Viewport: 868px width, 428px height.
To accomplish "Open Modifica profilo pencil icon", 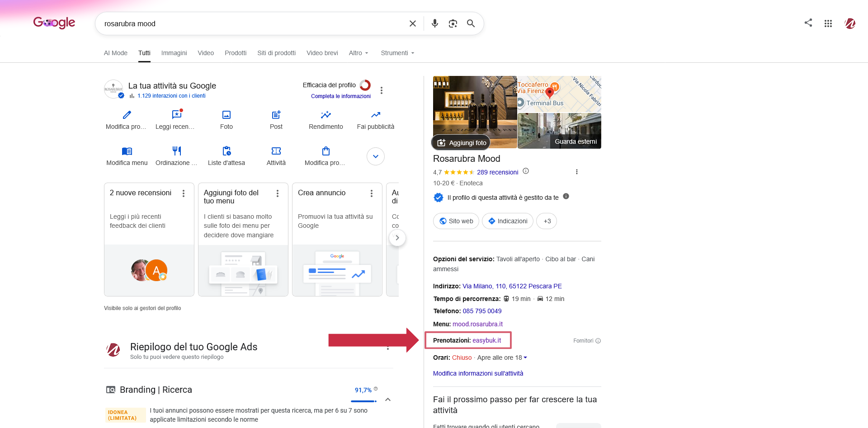I will pyautogui.click(x=127, y=115).
